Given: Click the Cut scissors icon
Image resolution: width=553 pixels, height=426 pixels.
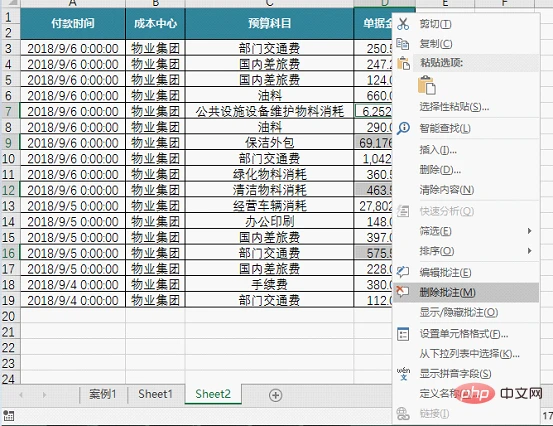Looking at the screenshot, I should click(x=403, y=24).
